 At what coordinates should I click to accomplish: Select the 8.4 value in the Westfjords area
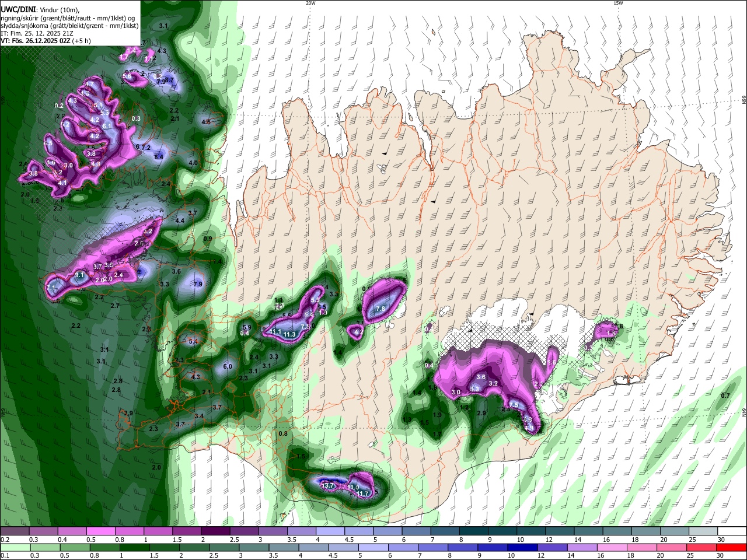pyautogui.click(x=159, y=157)
